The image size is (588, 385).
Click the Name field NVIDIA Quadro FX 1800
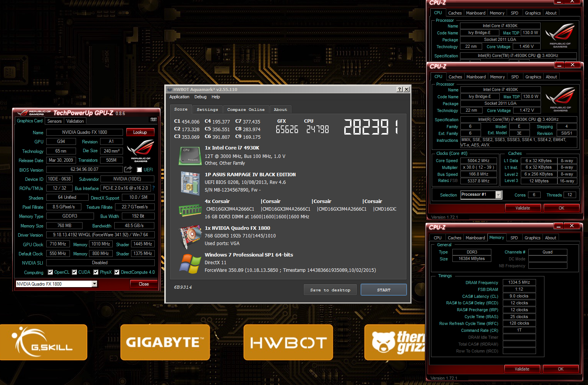(84, 132)
